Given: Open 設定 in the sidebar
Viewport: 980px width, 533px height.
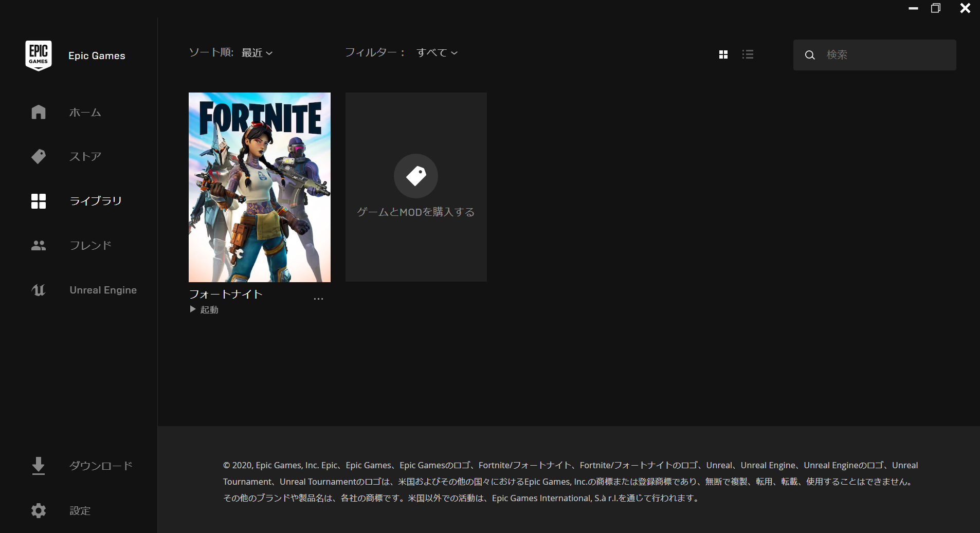Looking at the screenshot, I should point(80,510).
